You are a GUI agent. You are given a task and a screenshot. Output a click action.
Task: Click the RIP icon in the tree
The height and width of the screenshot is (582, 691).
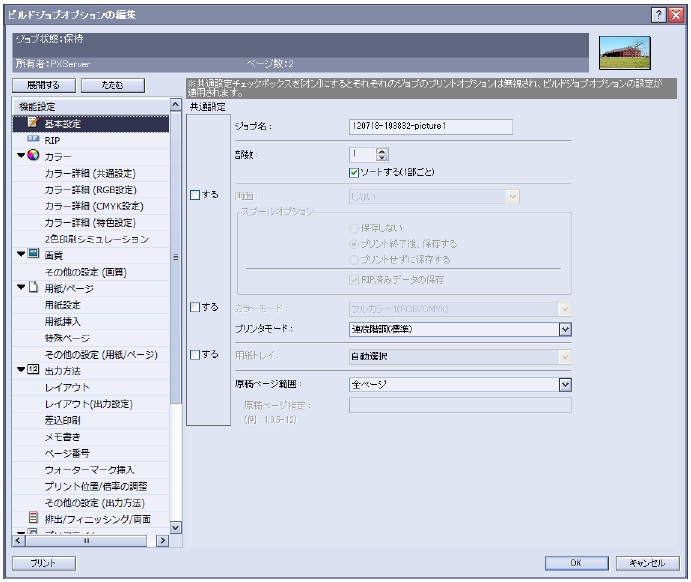tap(32, 140)
